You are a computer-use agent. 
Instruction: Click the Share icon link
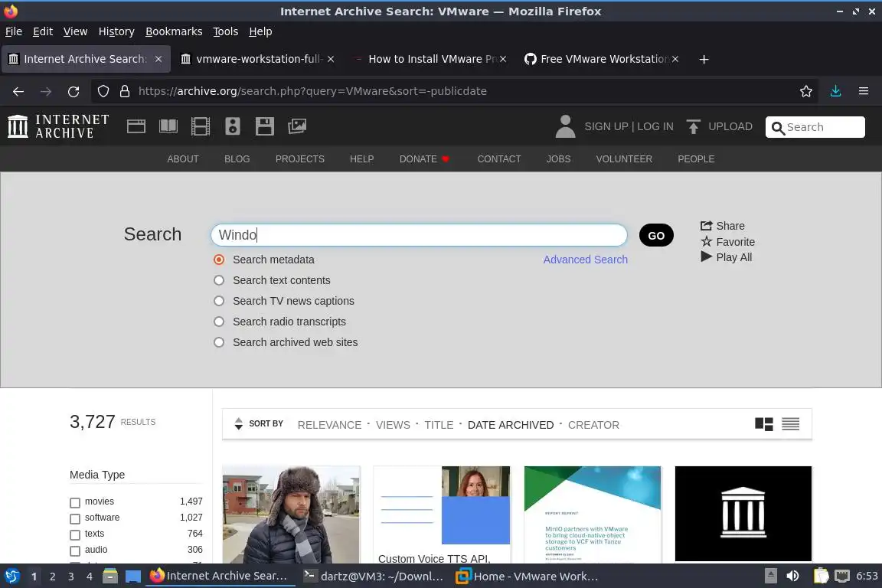click(723, 226)
